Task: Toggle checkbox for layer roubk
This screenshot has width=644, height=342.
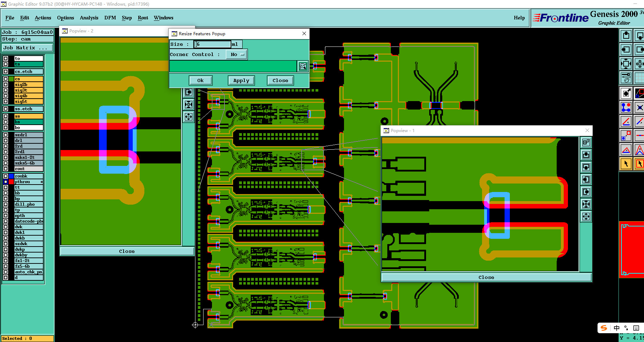Action: tap(6, 176)
